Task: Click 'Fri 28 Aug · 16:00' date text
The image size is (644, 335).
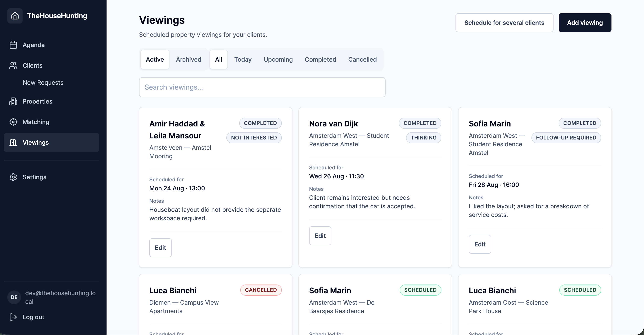Action: pyautogui.click(x=494, y=185)
